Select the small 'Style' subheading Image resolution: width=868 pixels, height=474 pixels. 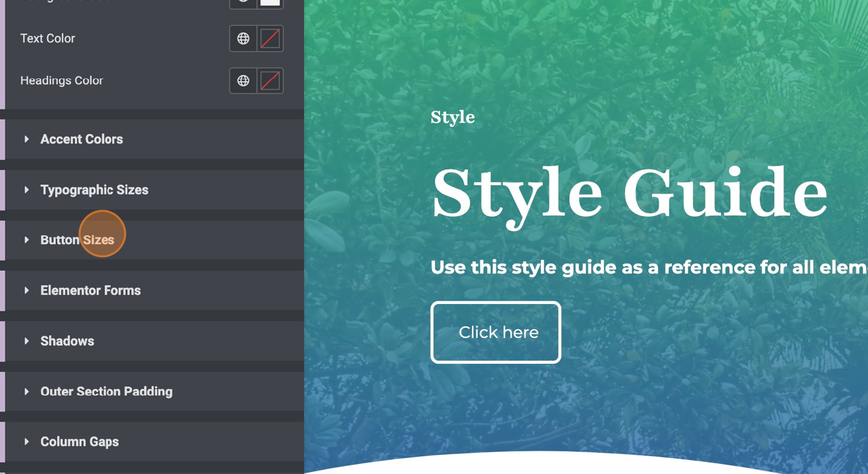point(452,117)
